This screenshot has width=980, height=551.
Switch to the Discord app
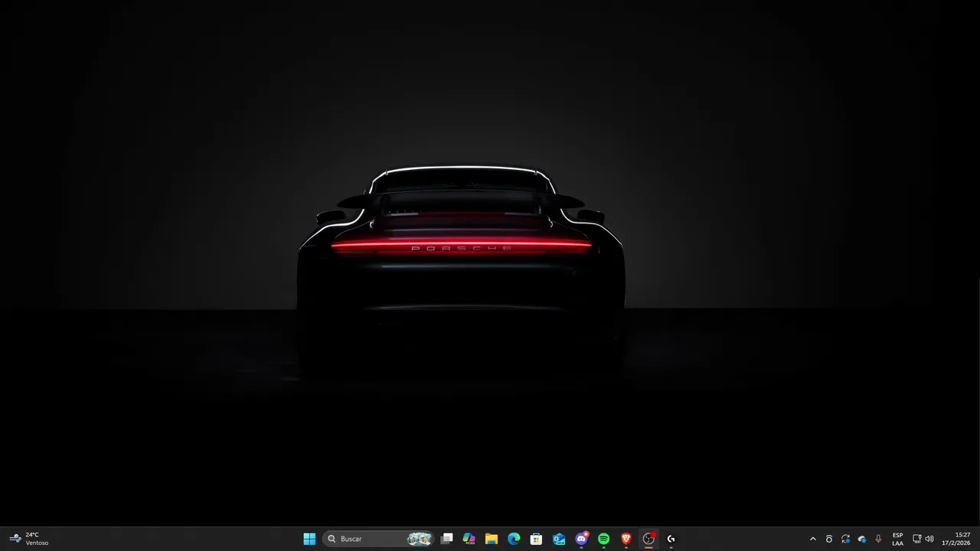pos(581,539)
